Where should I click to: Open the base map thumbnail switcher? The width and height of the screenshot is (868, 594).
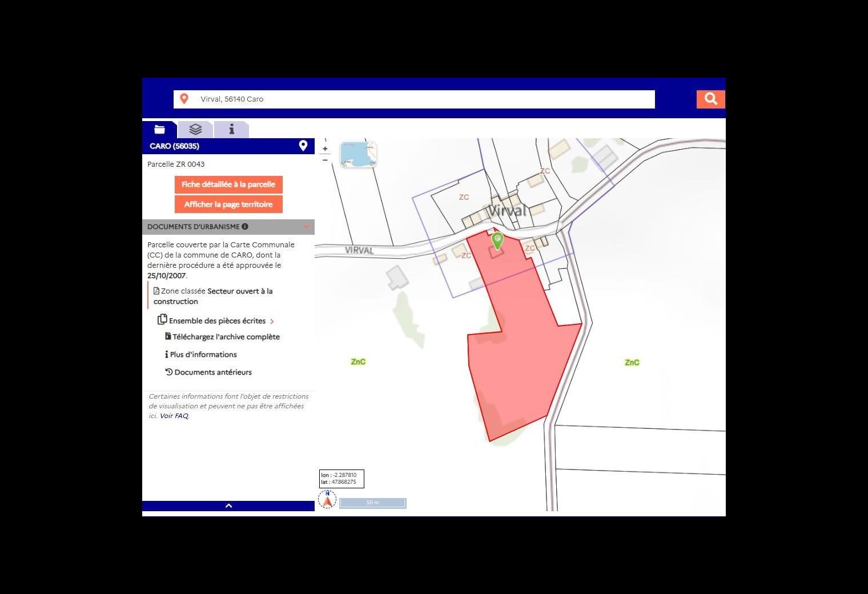(358, 155)
